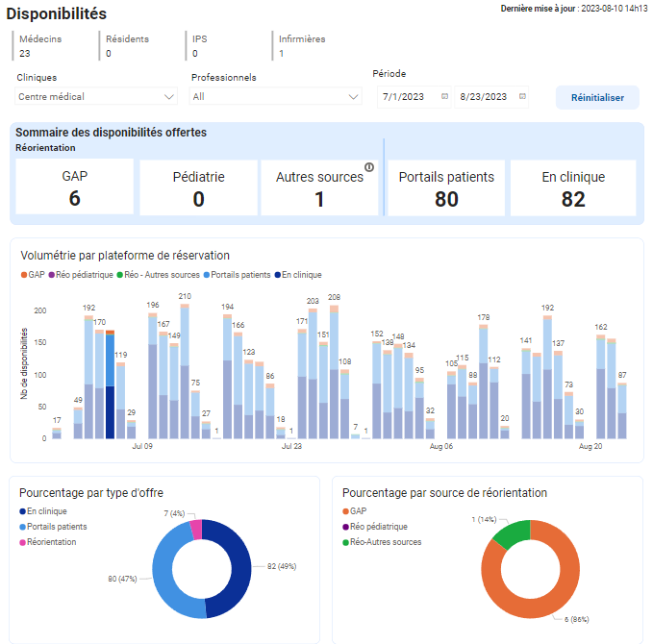653x644 pixels.
Task: Click the info icon beside Autres sources
Action: [x=369, y=167]
